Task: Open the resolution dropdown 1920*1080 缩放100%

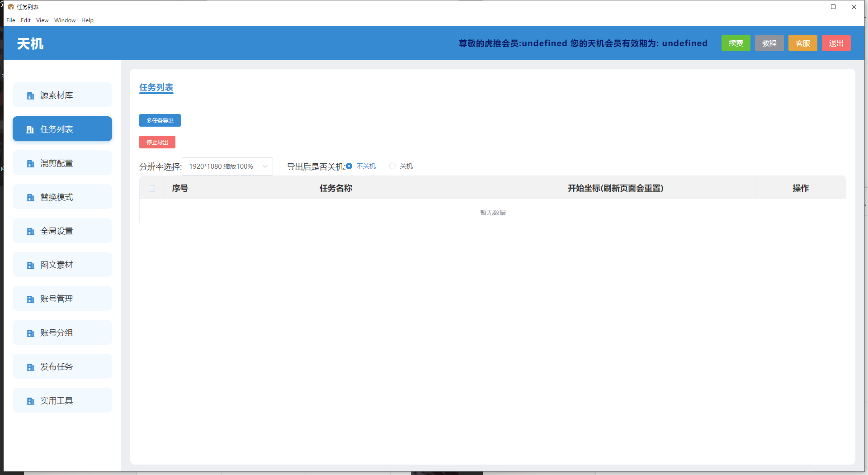Action: coord(227,166)
